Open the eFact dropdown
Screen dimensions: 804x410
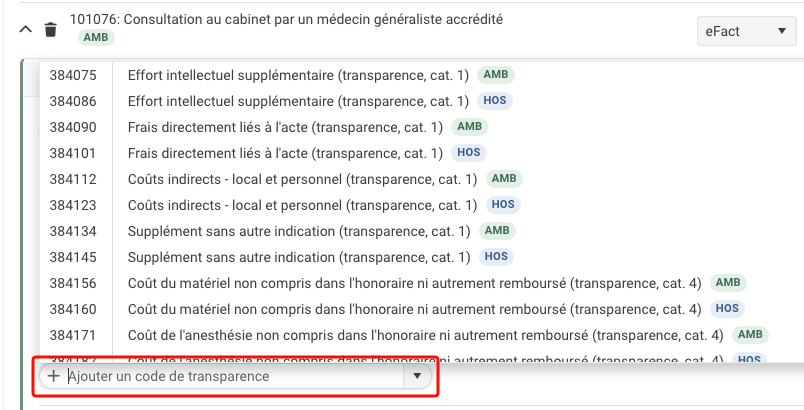[x=746, y=31]
